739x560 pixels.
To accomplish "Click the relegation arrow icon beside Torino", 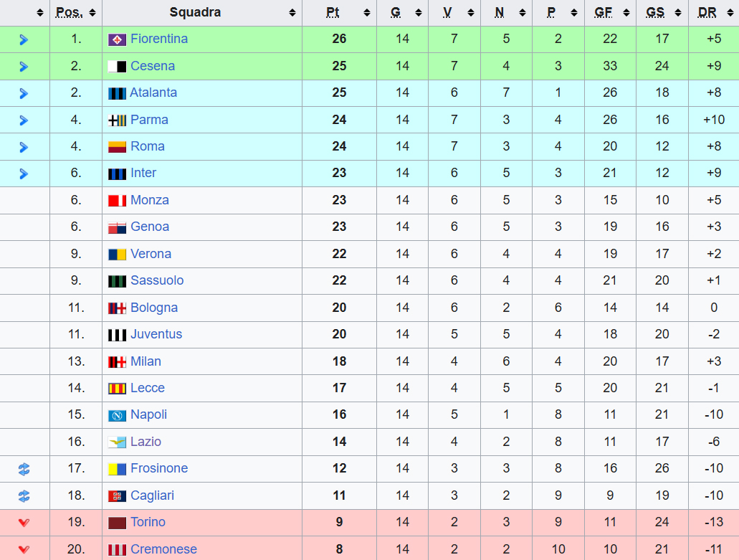I will pyautogui.click(x=24, y=523).
